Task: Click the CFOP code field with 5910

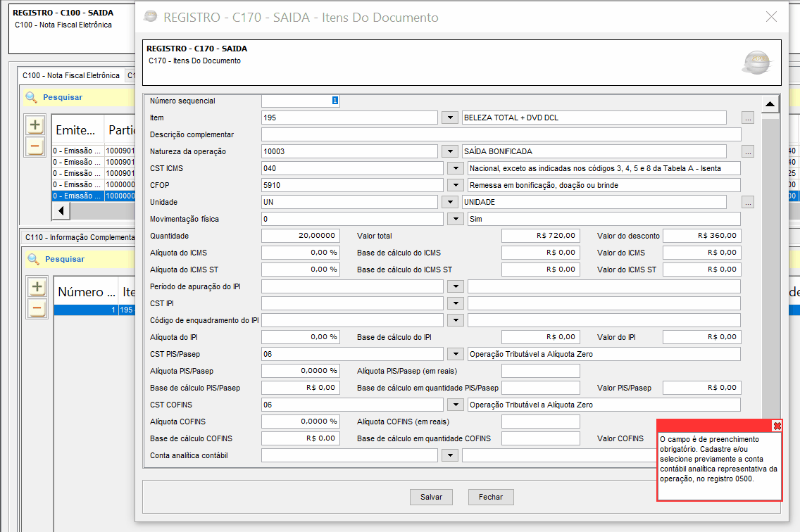Action: click(x=352, y=185)
